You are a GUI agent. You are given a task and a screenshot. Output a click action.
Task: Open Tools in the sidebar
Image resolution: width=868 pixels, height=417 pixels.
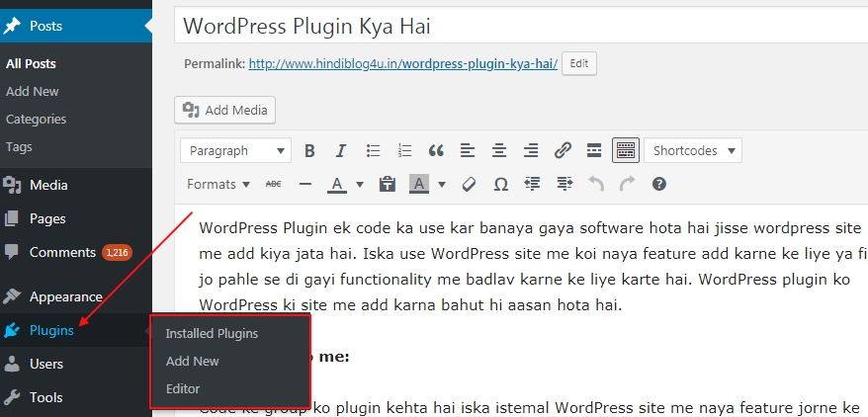pyautogui.click(x=76, y=397)
